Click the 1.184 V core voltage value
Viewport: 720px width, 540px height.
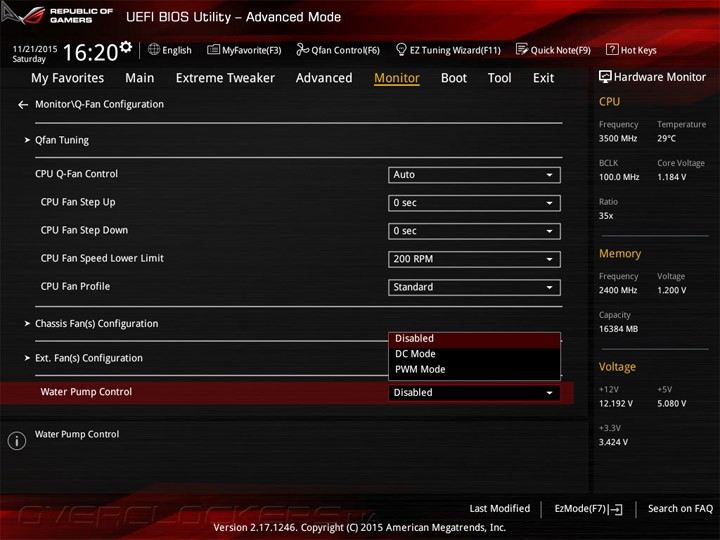coord(672,177)
